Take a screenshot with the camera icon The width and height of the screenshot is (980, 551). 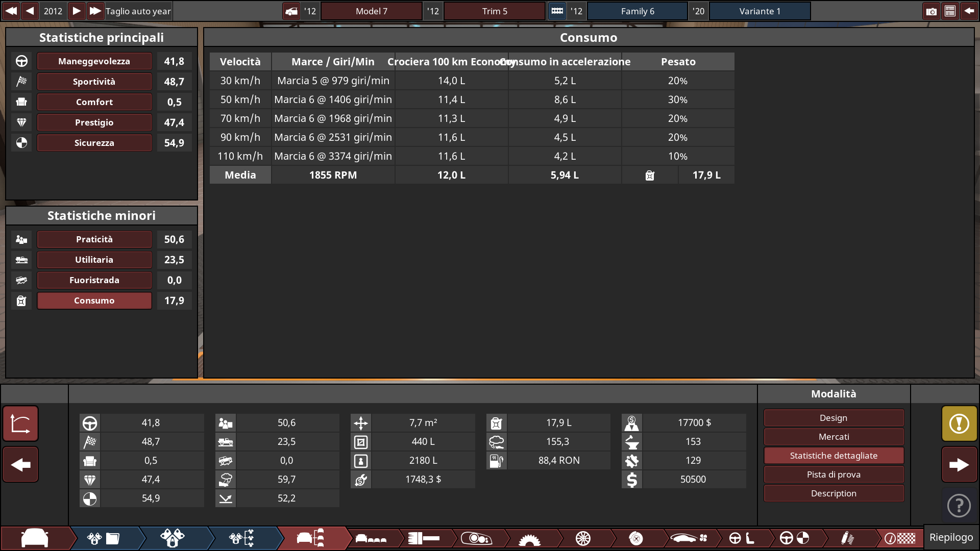pos(932,10)
